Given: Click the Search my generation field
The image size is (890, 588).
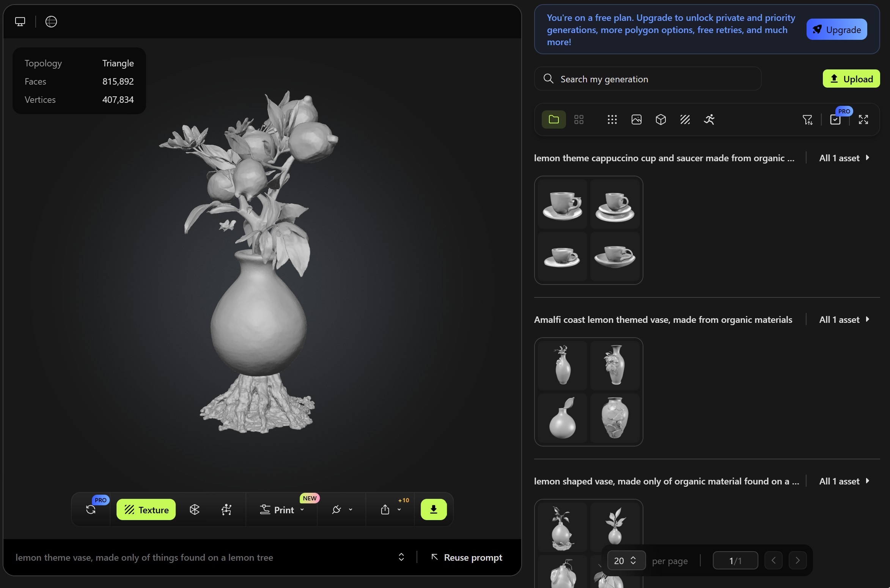Looking at the screenshot, I should point(649,79).
